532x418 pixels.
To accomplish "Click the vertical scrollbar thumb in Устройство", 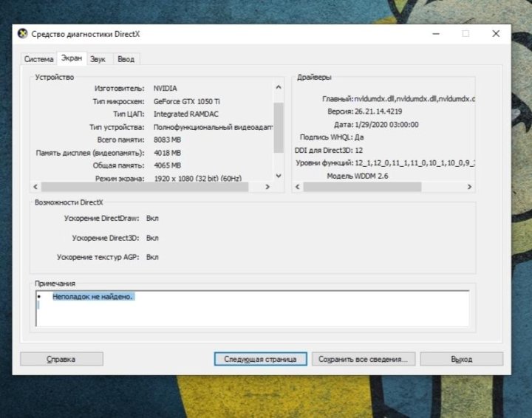I will (279, 126).
